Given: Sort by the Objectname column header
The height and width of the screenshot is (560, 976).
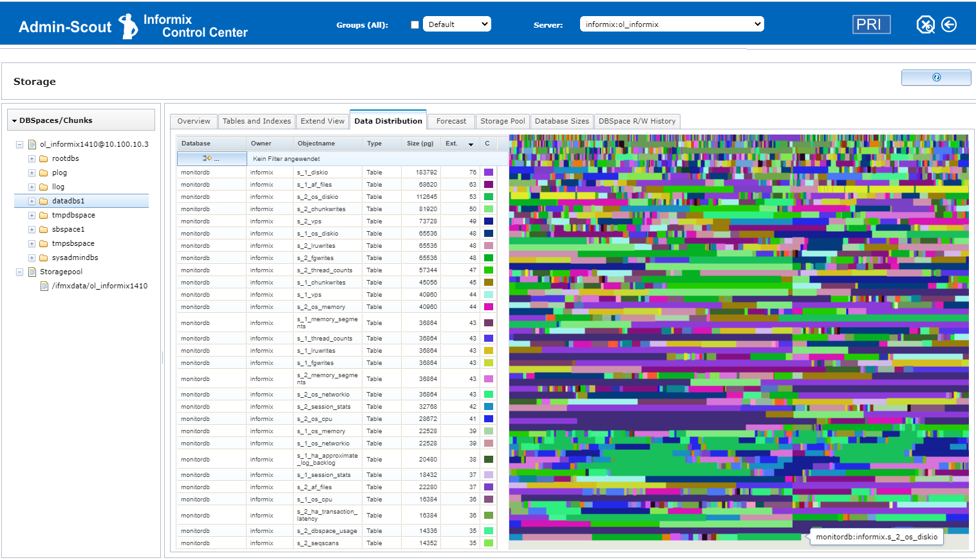Looking at the screenshot, I should [x=327, y=144].
